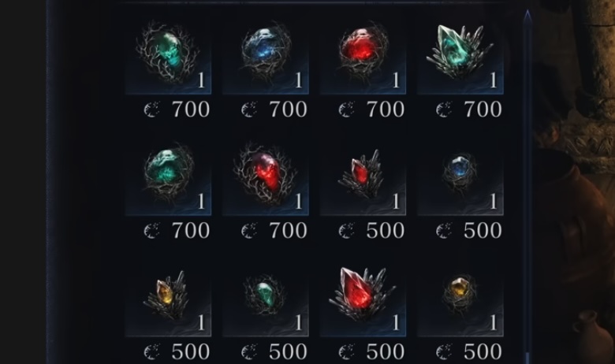Select the large red crystal shard for 500
This screenshot has width=615, height=364.
pyautogui.click(x=363, y=296)
